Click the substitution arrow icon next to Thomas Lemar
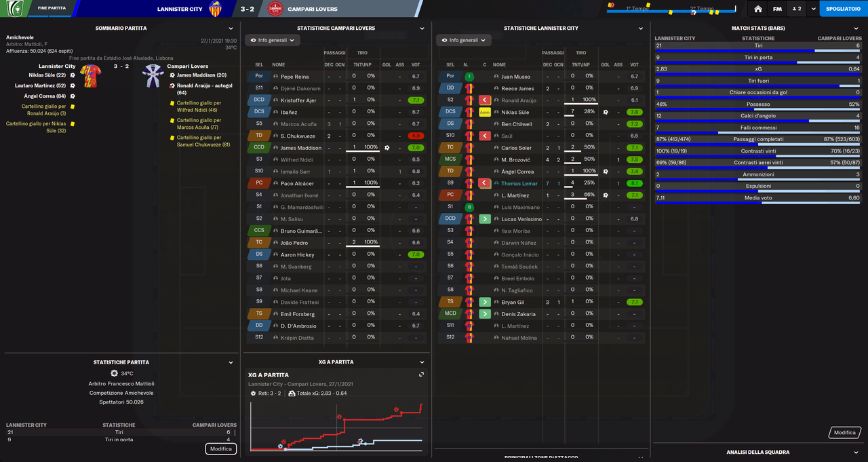 485,183
